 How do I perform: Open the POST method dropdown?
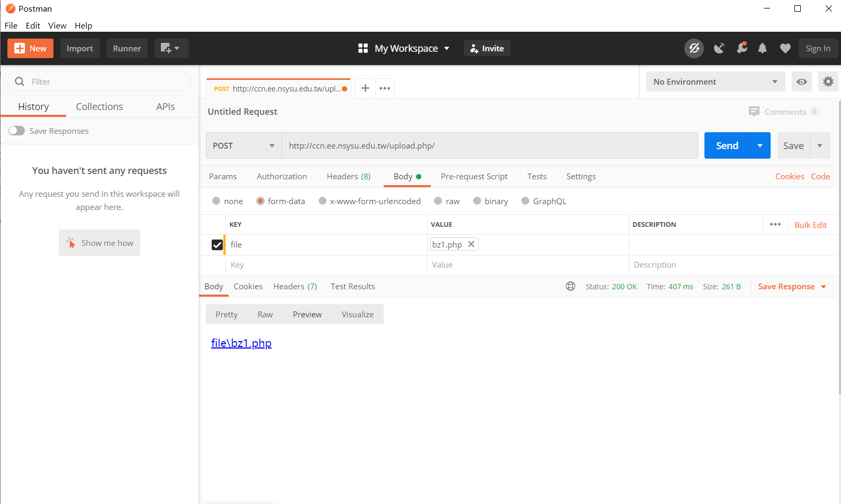(243, 145)
